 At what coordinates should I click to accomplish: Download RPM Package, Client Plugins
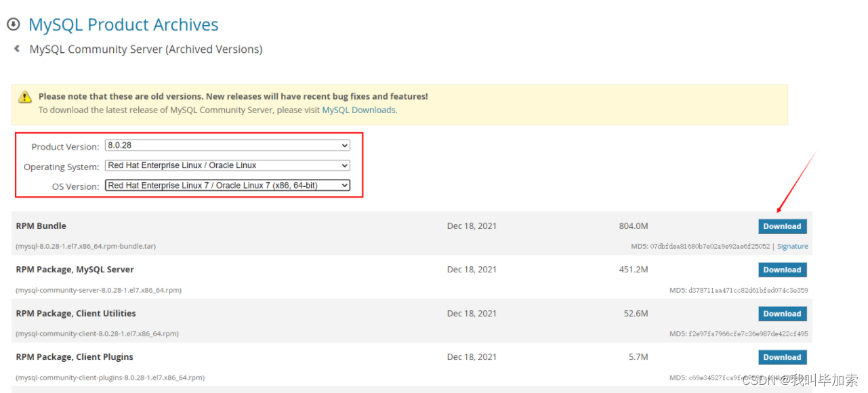(782, 357)
